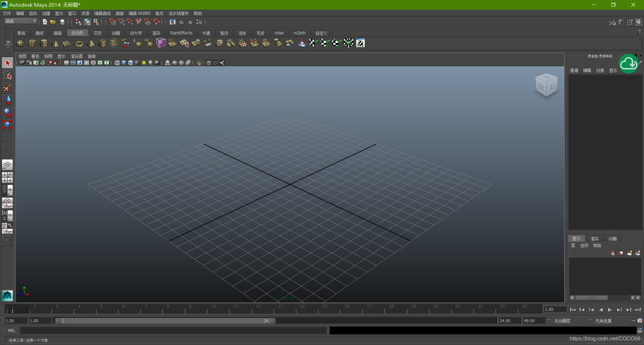Toggle select by hierarchy mode
This screenshot has height=345, width=644.
point(78,22)
